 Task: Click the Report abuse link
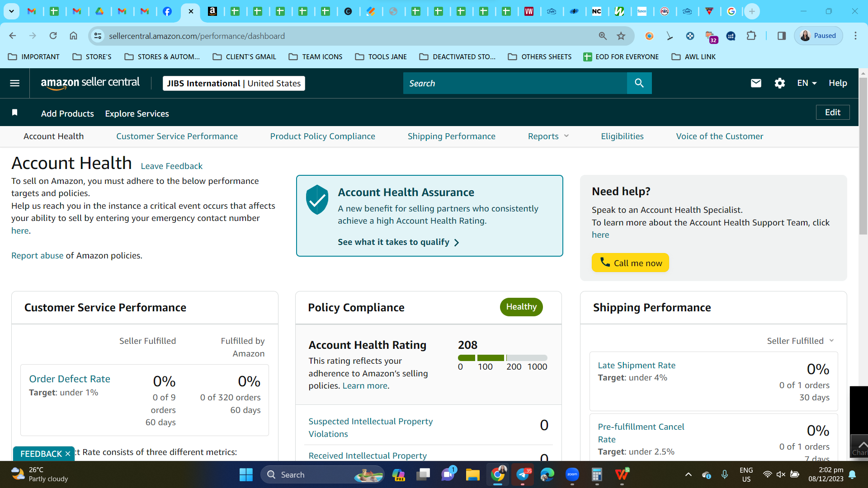click(x=38, y=256)
